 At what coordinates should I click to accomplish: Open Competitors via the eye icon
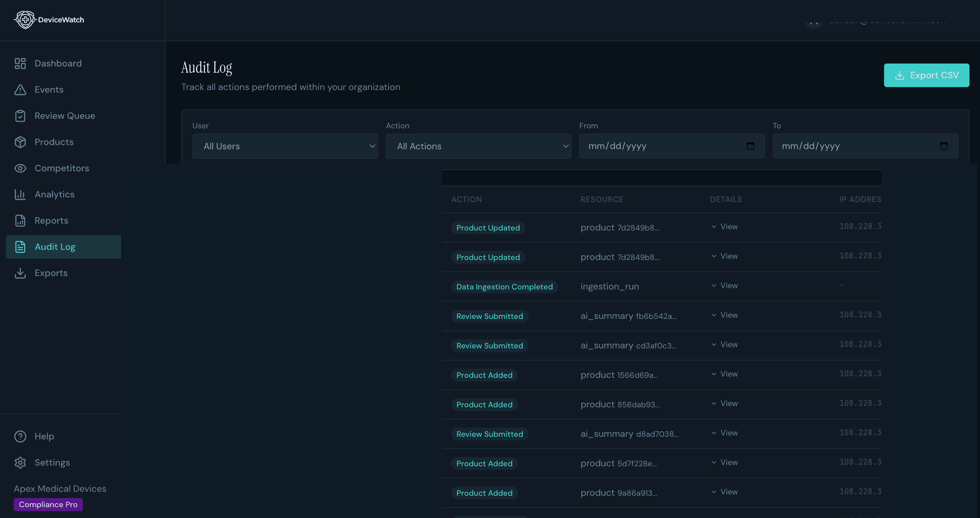20,168
